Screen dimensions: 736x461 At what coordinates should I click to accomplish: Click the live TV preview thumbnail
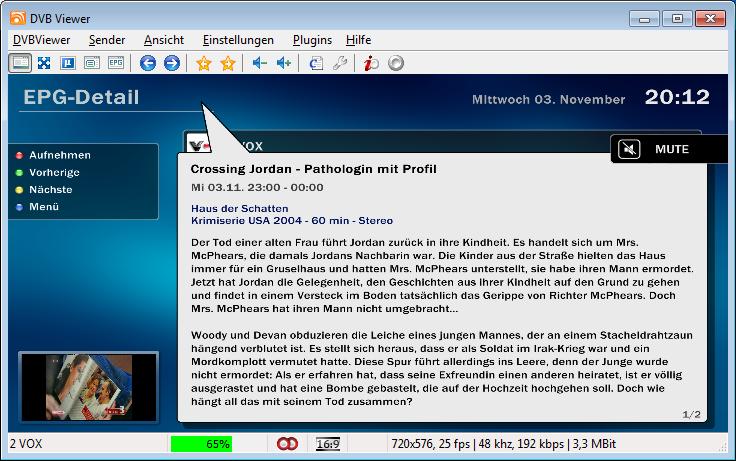(x=88, y=387)
